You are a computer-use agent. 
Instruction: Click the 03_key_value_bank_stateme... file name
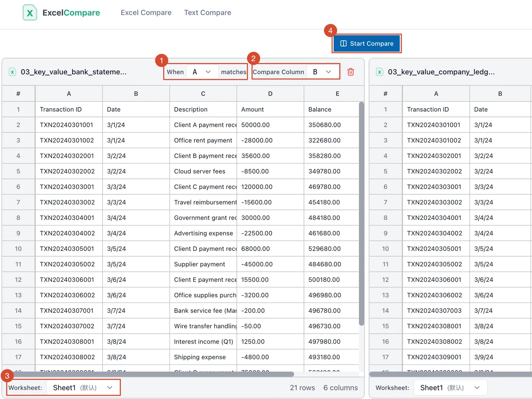[74, 72]
